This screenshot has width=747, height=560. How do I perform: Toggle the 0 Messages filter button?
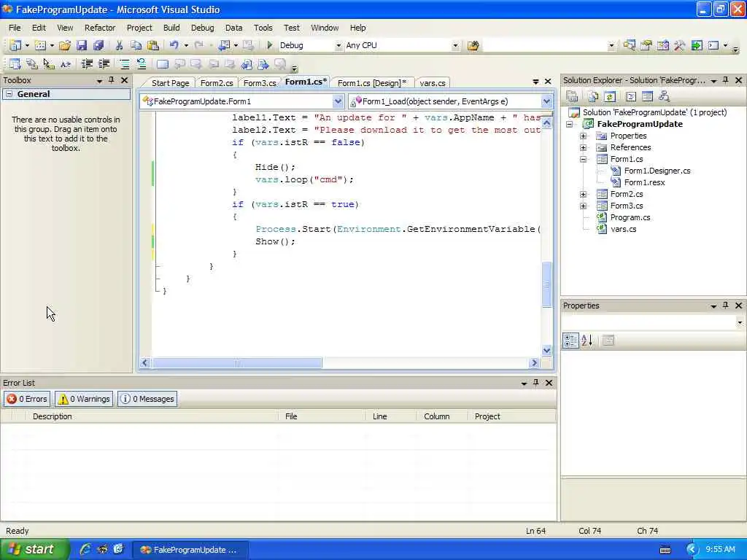tap(147, 399)
